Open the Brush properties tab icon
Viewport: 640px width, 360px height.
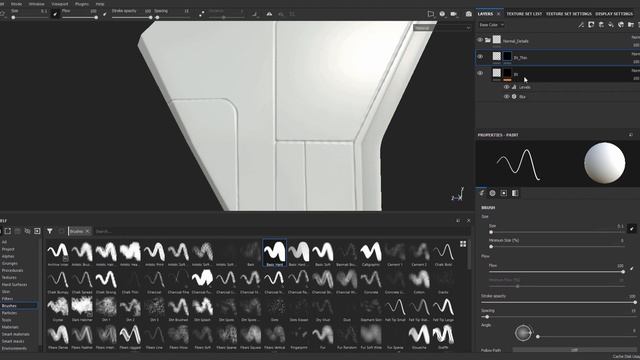coord(482,193)
